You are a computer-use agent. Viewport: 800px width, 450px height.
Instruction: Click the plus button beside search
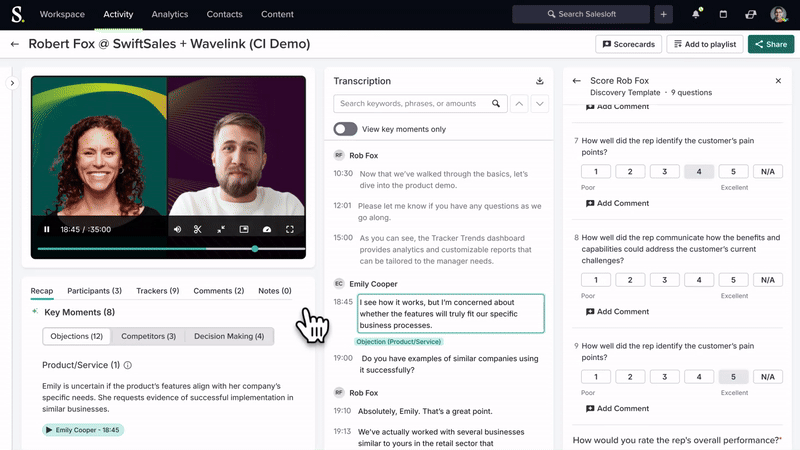pyautogui.click(x=663, y=14)
